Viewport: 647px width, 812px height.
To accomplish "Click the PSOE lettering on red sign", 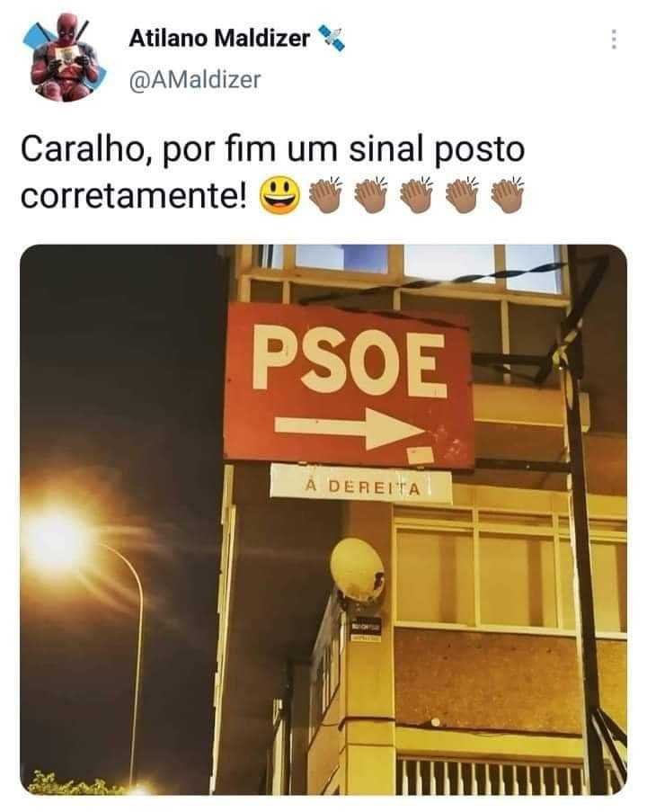I will click(x=349, y=362).
